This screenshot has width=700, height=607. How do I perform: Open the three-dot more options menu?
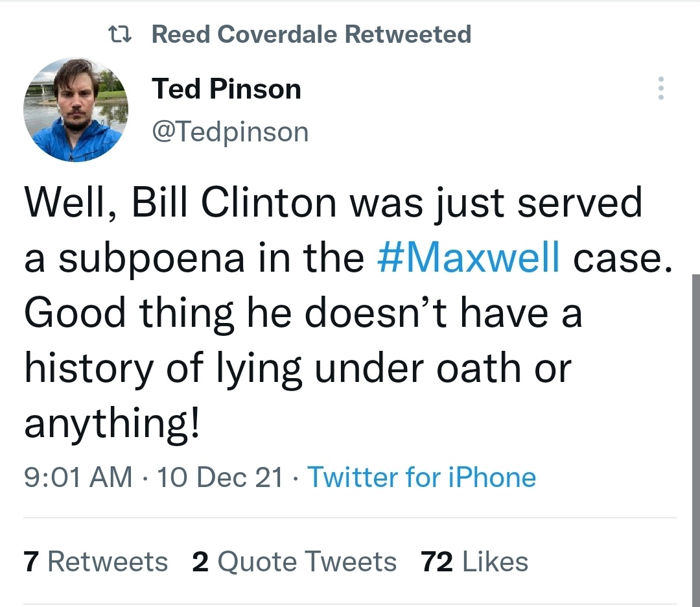[x=660, y=88]
